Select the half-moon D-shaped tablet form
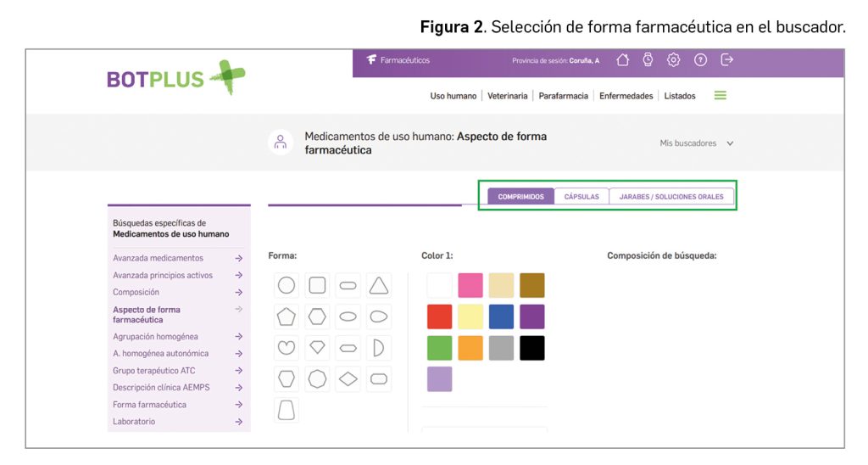868x465 pixels. tap(379, 348)
